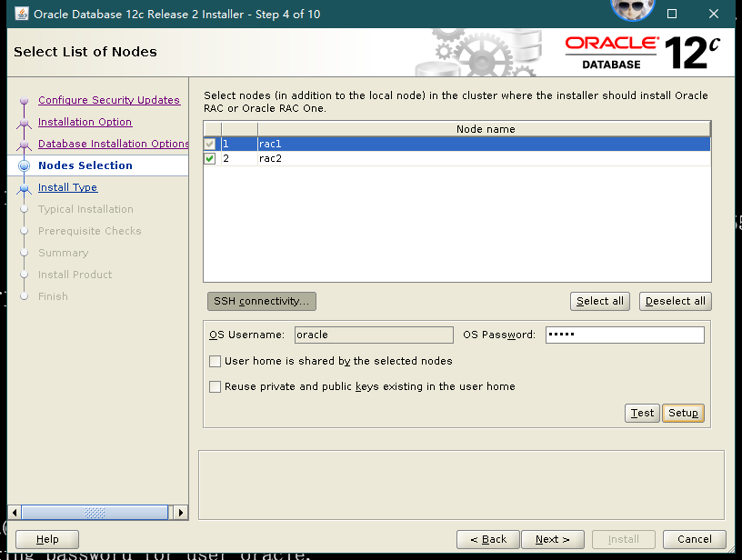Uncheck the rac2 node checkbox
The image size is (742, 560).
[210, 158]
